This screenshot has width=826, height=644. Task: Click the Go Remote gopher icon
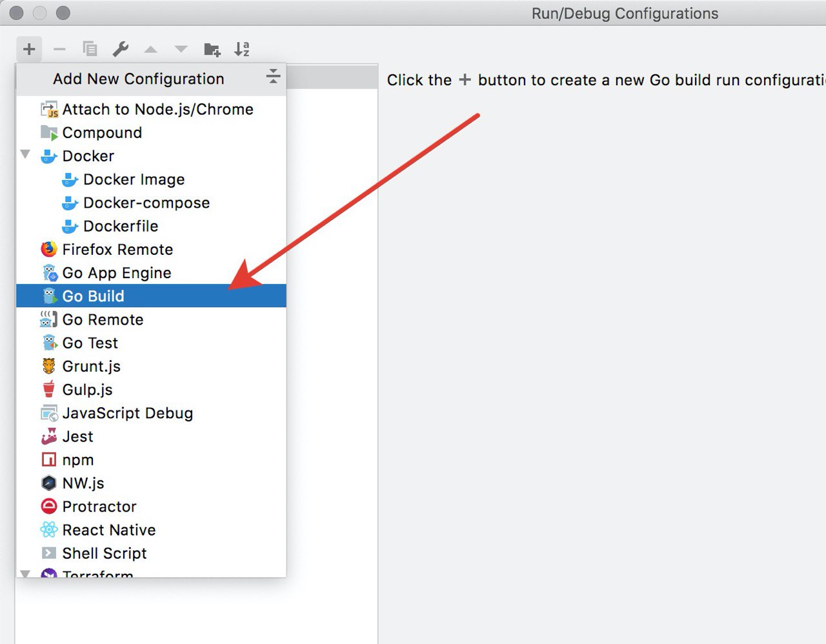pyautogui.click(x=49, y=319)
